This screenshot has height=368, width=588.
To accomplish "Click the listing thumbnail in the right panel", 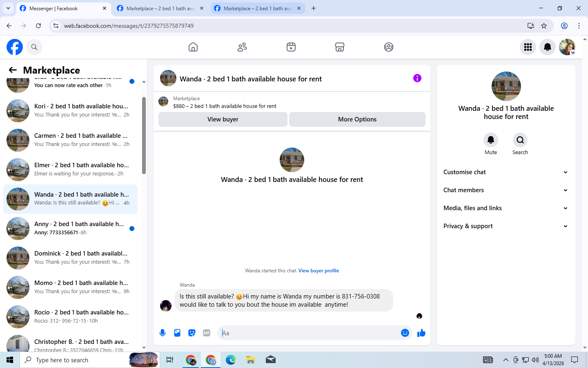I will pyautogui.click(x=506, y=86).
